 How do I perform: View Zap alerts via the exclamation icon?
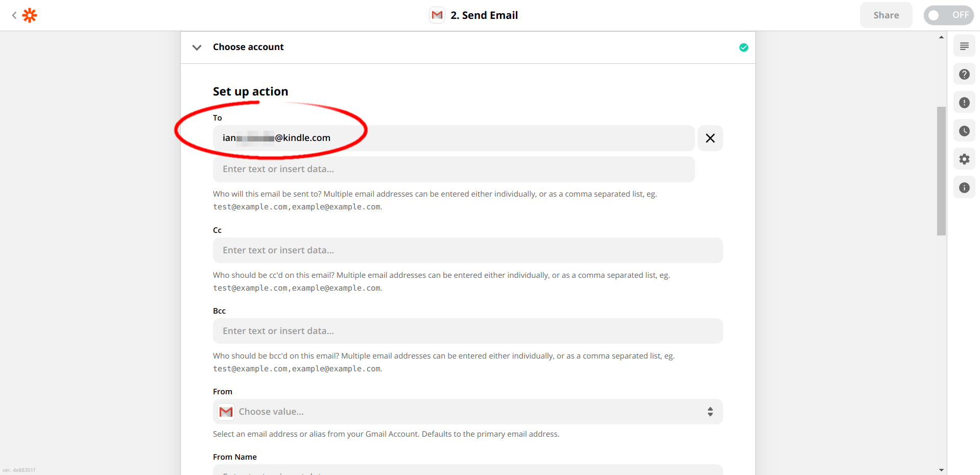coord(965,102)
